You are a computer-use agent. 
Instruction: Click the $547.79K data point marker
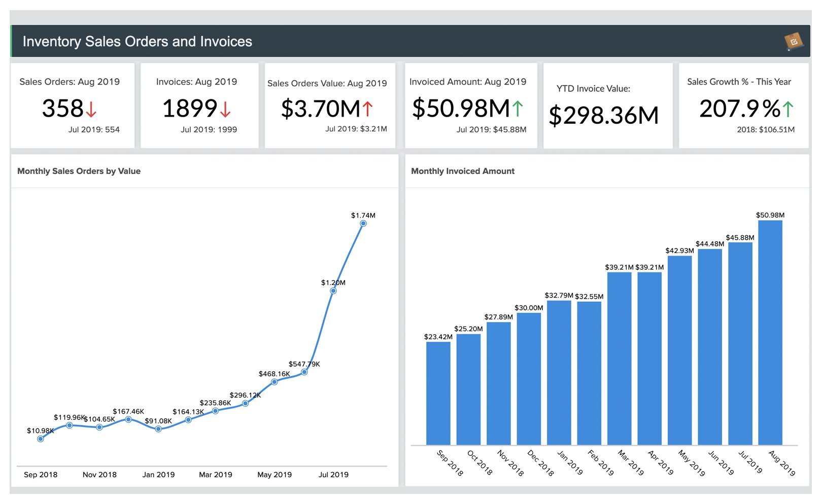[304, 372]
